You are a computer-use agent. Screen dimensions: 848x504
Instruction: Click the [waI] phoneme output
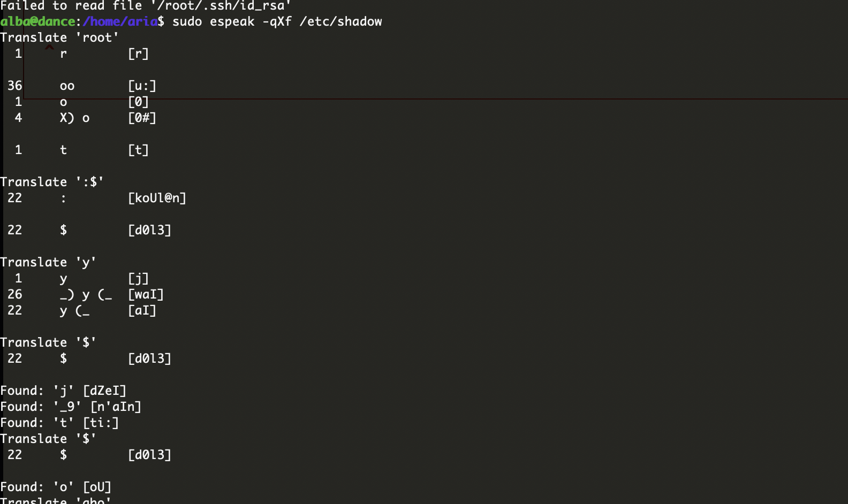click(146, 294)
